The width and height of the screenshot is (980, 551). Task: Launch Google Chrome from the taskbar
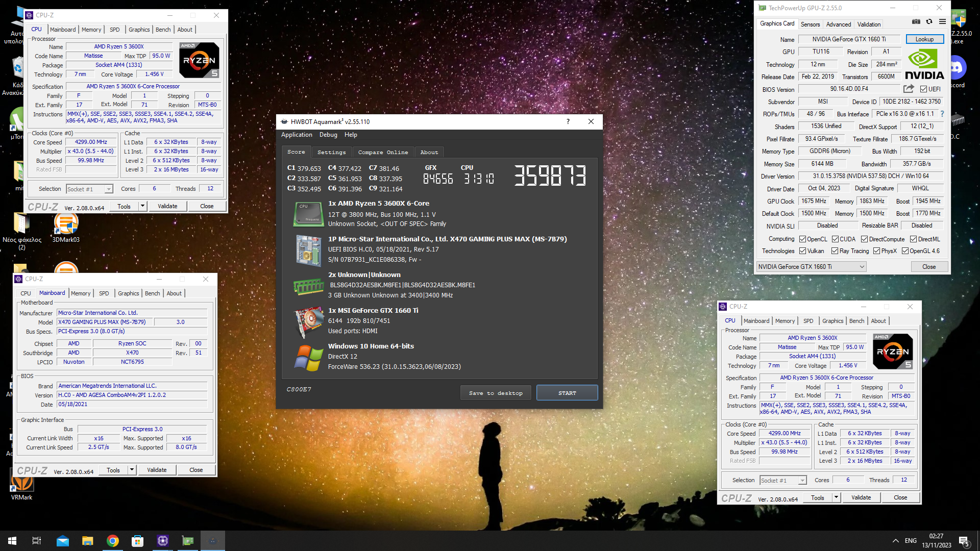click(x=113, y=541)
